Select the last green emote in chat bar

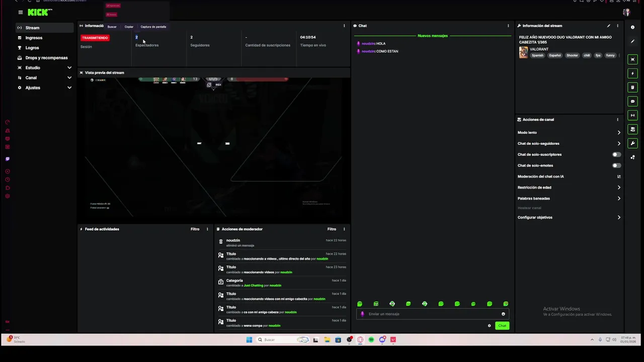pos(506,304)
